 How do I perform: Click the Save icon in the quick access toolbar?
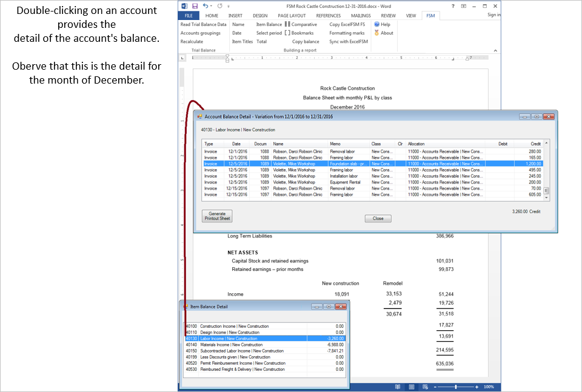point(195,6)
